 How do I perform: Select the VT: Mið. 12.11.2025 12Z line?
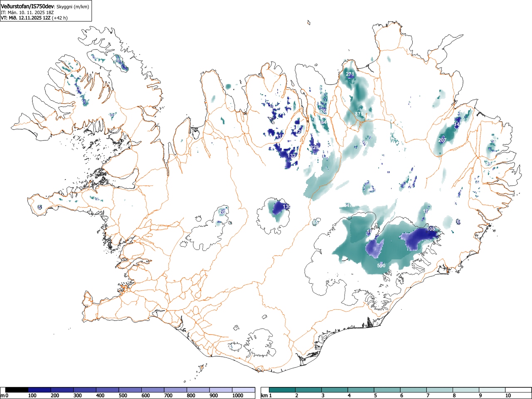click(x=26, y=18)
